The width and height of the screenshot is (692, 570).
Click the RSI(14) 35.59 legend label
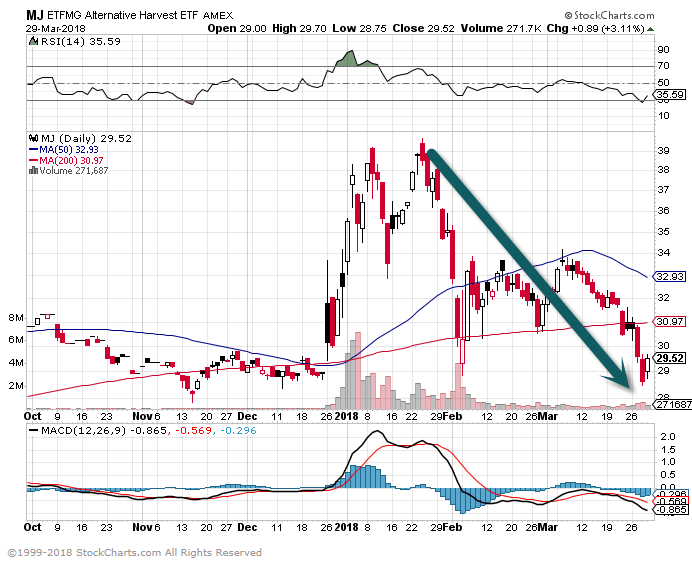click(x=80, y=41)
